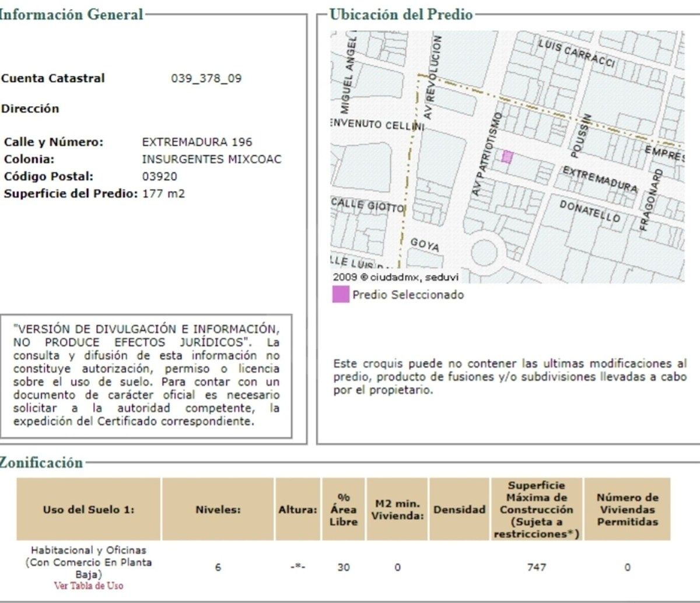700x603 pixels.
Task: Select the Densidad column header
Action: click(459, 509)
